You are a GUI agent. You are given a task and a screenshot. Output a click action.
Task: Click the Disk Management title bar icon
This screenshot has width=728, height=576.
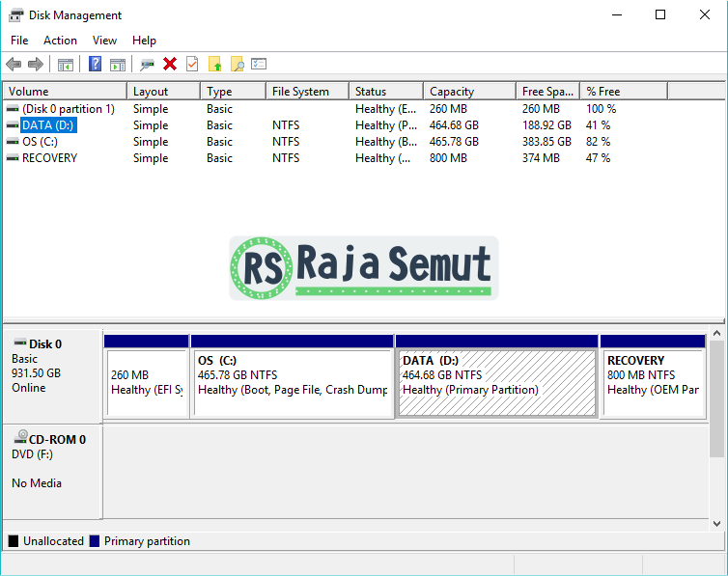[15, 15]
